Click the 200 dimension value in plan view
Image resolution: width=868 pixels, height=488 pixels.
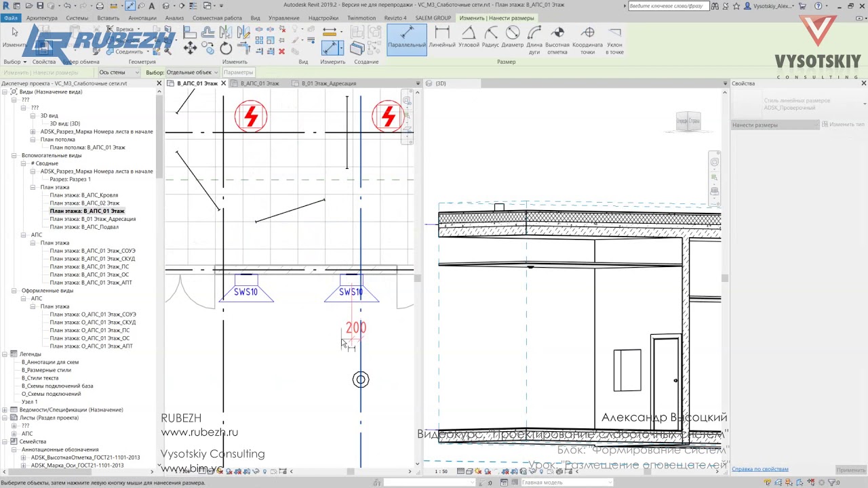pyautogui.click(x=356, y=328)
